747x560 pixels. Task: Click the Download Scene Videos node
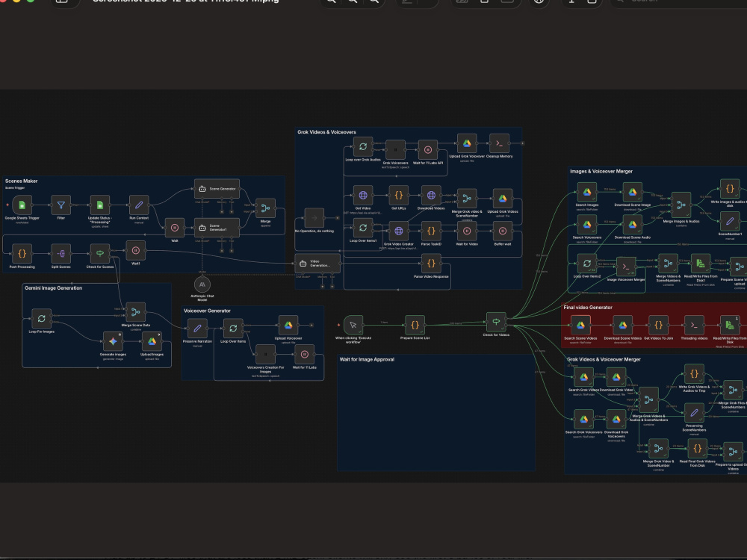click(623, 325)
